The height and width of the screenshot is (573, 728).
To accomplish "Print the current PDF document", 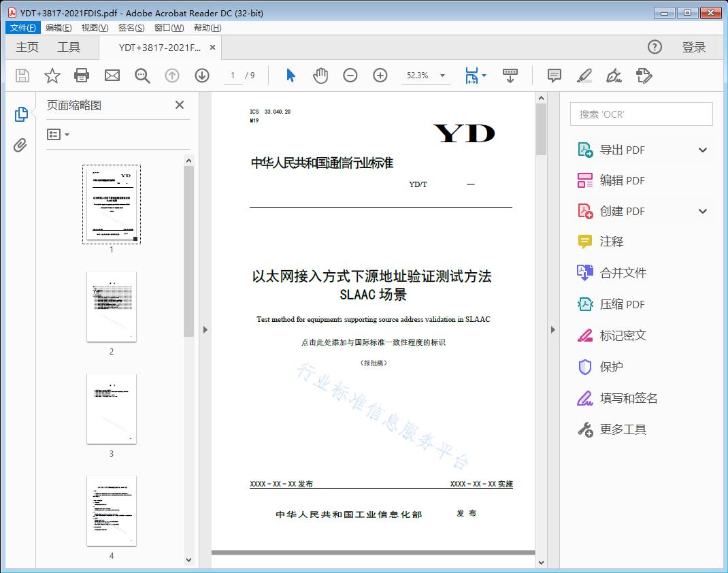I will coord(82,76).
